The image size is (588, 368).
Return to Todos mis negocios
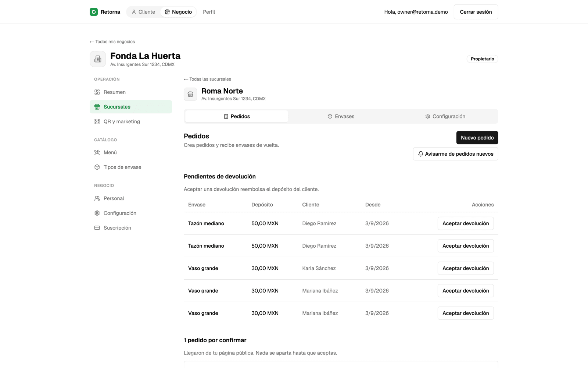click(112, 42)
